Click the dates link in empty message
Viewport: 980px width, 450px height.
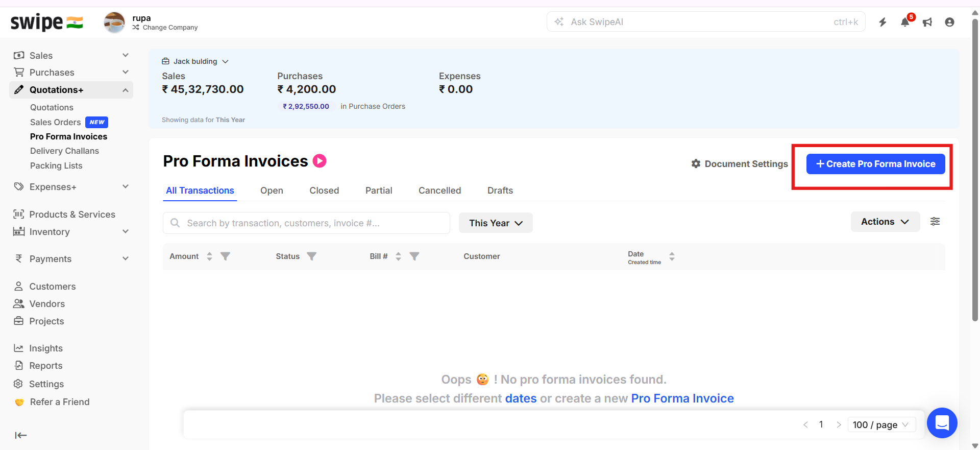[521, 398]
